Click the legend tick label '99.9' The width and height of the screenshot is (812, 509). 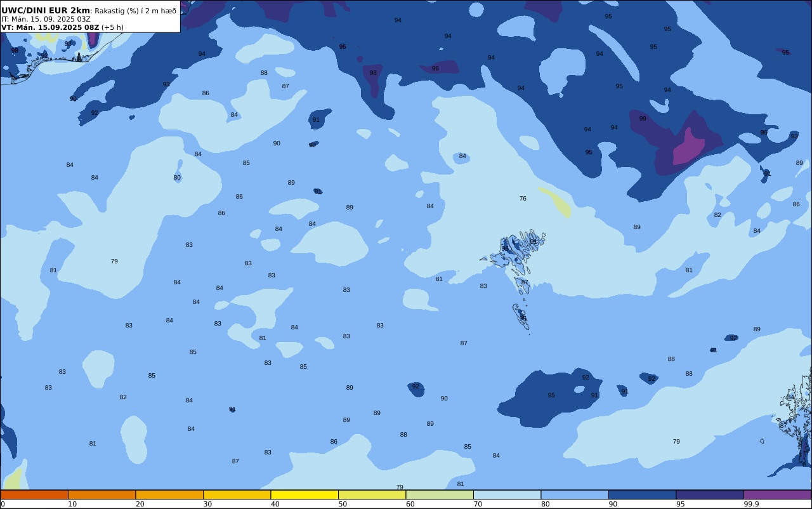coord(752,504)
